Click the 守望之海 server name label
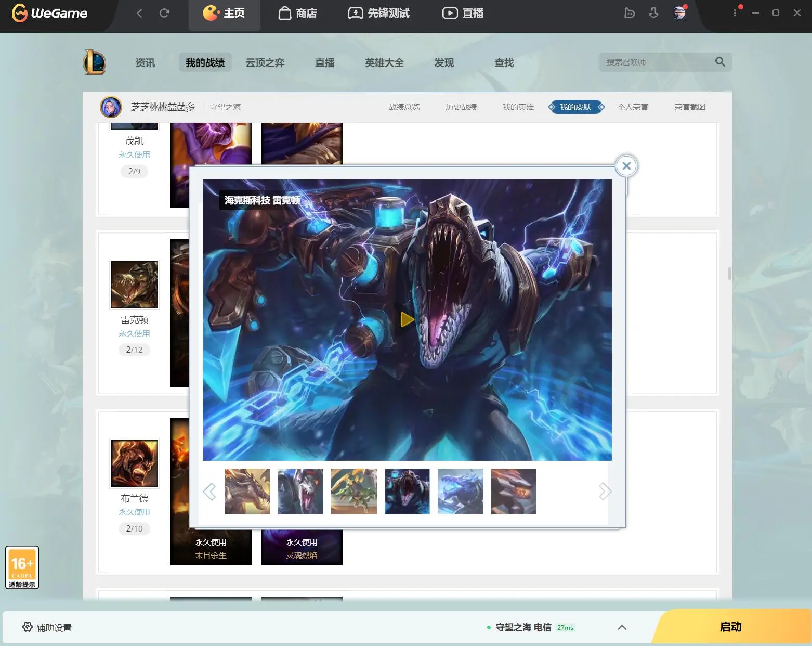This screenshot has height=646, width=812. pyautogui.click(x=225, y=107)
